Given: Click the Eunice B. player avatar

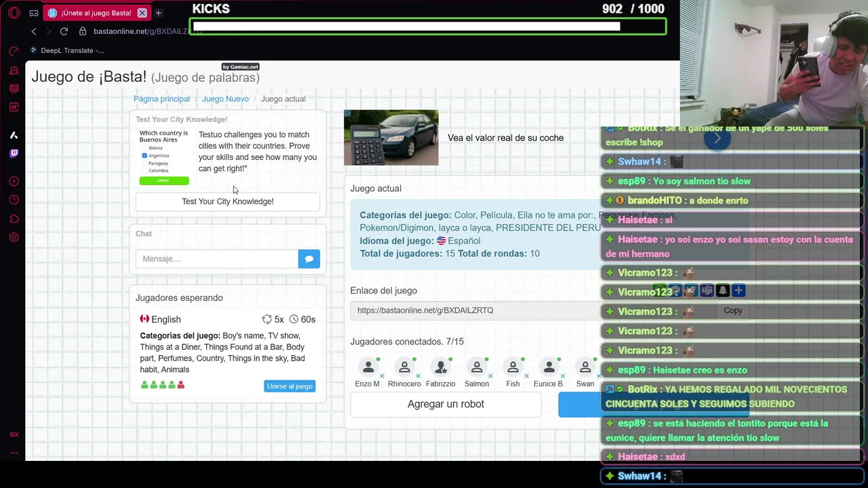Looking at the screenshot, I should [x=549, y=367].
